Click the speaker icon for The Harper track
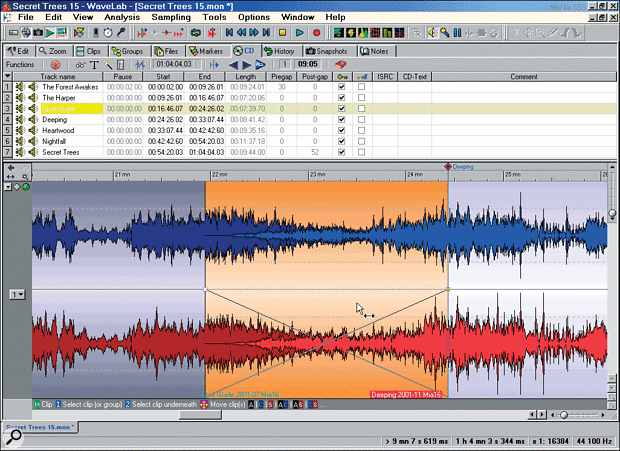 [32, 98]
